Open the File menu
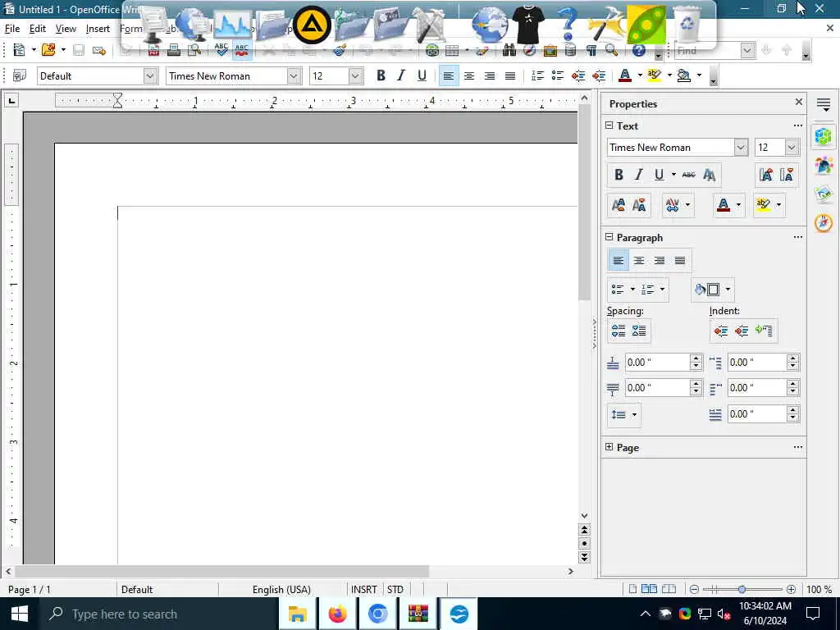Screen dimensions: 840x630 11,29
